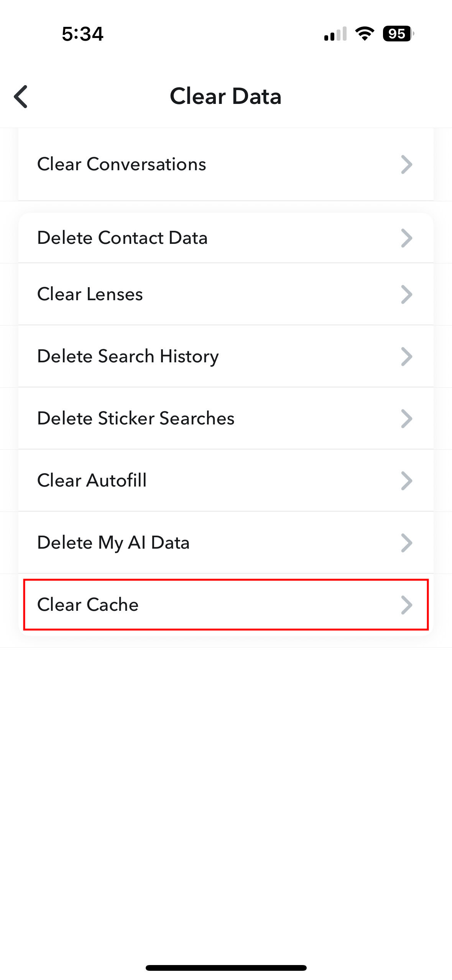Tap Clear Autofill
The image size is (452, 980).
[x=226, y=480]
